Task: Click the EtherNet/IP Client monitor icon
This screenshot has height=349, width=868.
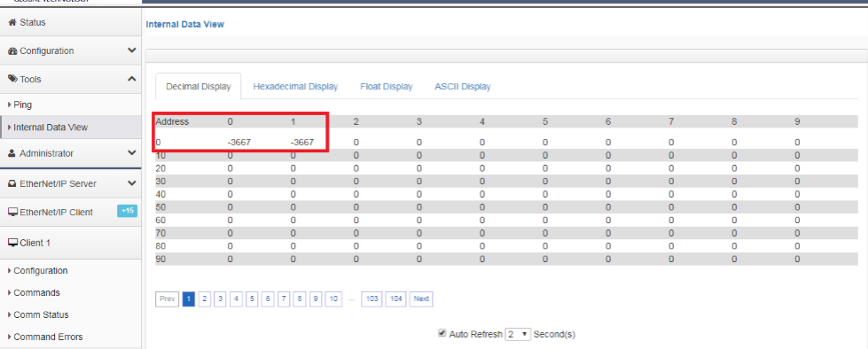Action: click(12, 213)
